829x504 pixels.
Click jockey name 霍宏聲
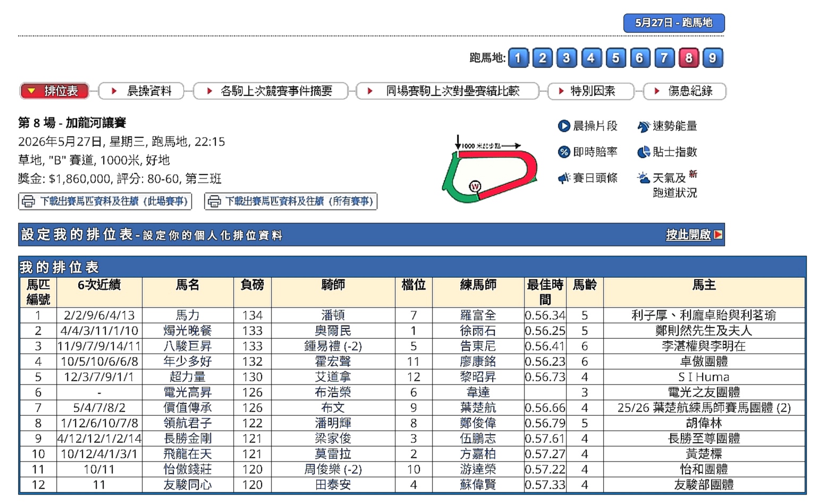[x=333, y=362]
